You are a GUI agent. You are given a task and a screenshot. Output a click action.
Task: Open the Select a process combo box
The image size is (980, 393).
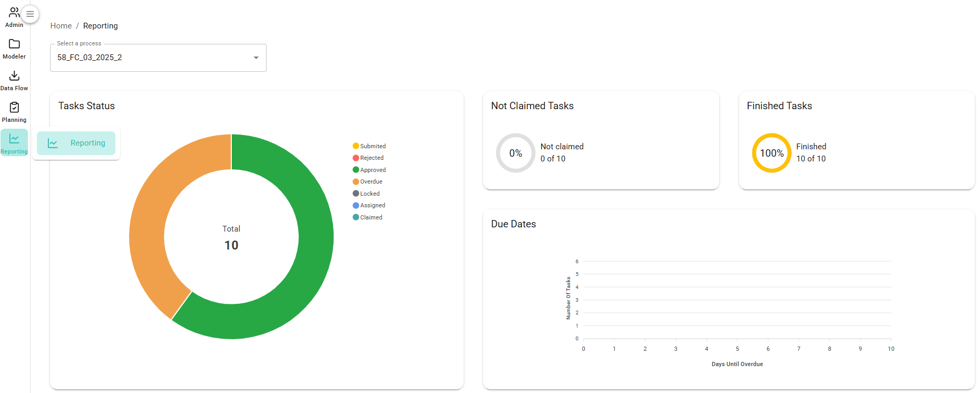coord(153,57)
